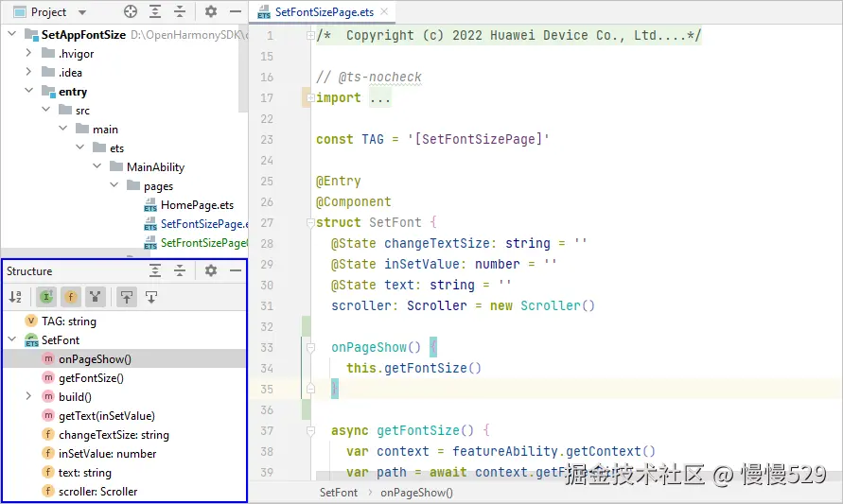Collapse the SetAppFontSize root node
The width and height of the screenshot is (843, 504).
[x=12, y=34]
